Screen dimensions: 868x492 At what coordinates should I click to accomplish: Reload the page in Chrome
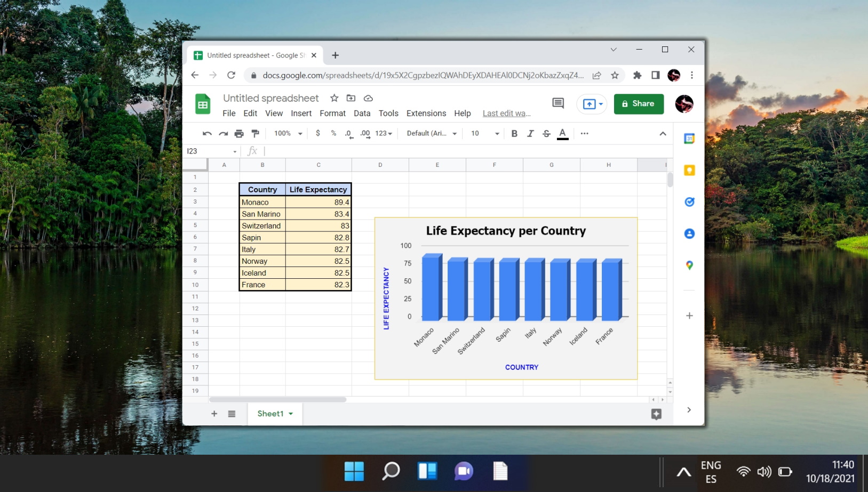231,75
